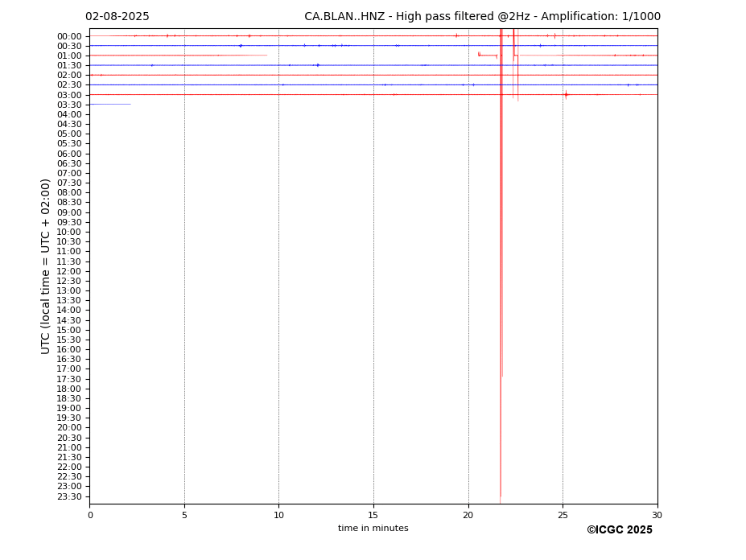Click the x-axis tick label 0
The height and width of the screenshot is (560, 746).
(x=90, y=515)
